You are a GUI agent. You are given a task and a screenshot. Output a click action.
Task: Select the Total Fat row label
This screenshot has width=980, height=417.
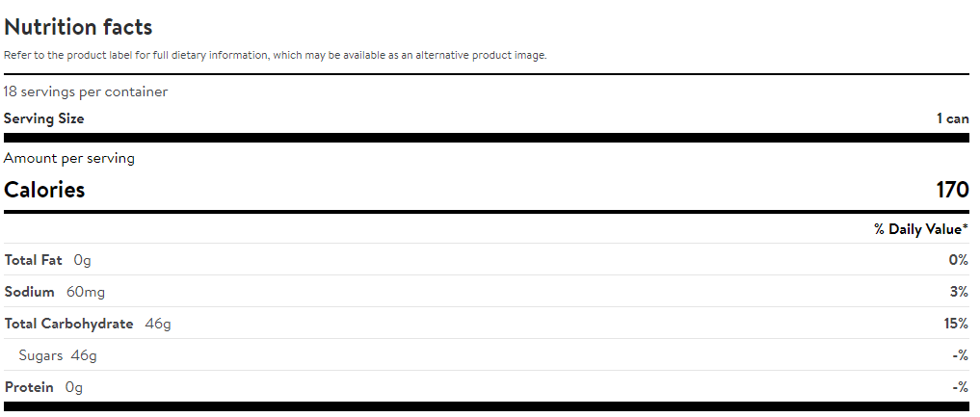34,260
